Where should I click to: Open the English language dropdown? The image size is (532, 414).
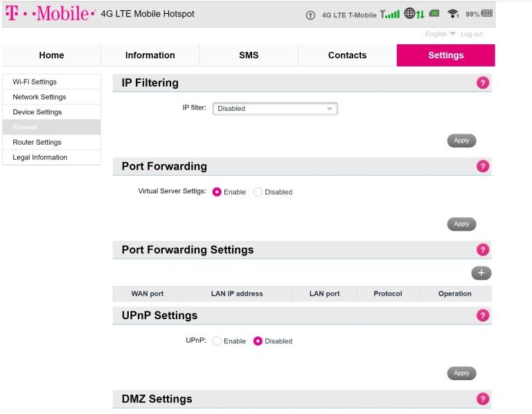[440, 34]
